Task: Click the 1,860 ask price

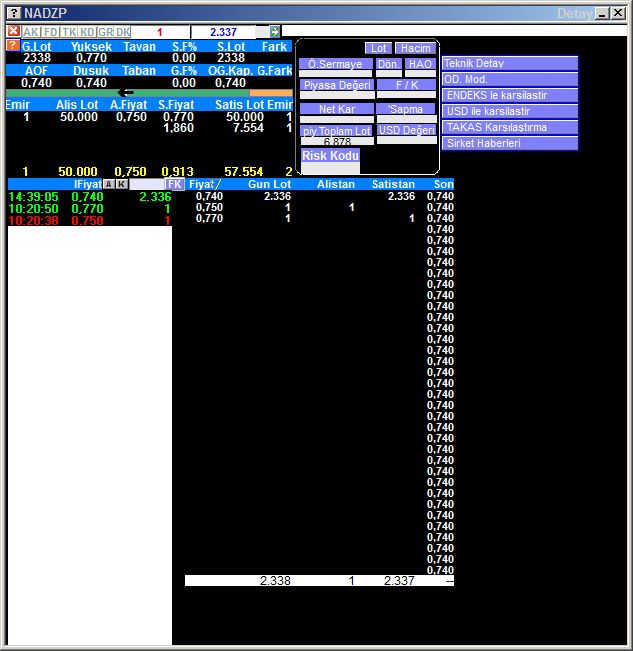Action: click(178, 128)
